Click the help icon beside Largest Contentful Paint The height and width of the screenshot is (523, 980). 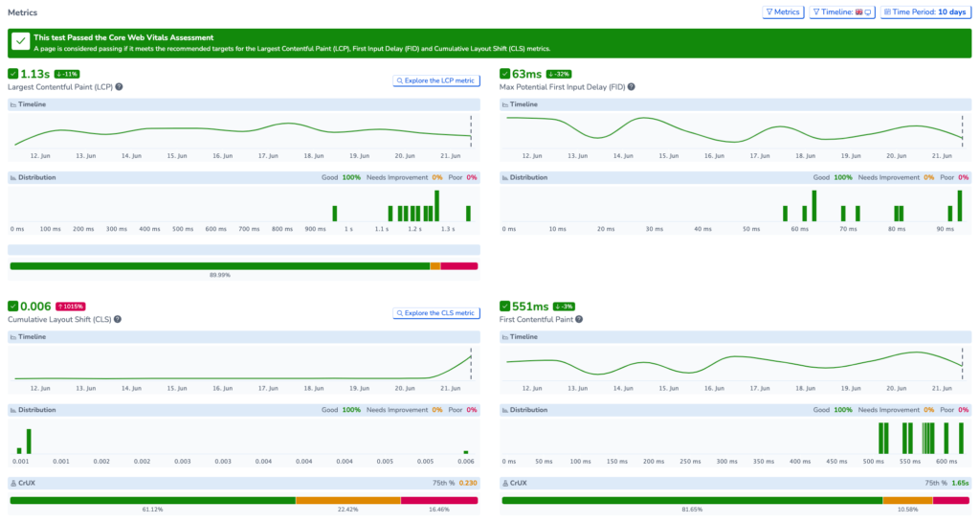(119, 87)
